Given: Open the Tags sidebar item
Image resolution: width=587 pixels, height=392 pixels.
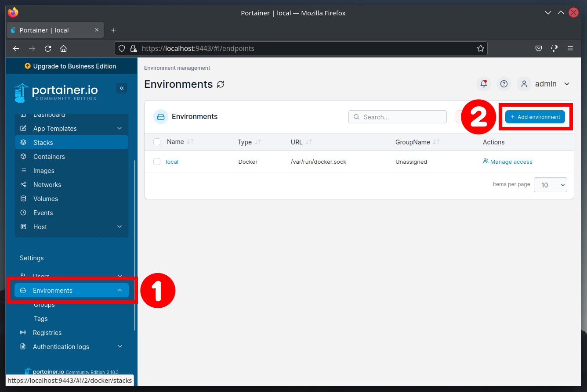Looking at the screenshot, I should point(41,319).
